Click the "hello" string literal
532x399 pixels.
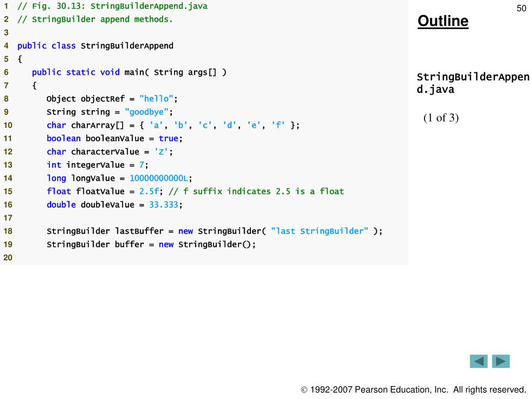(x=156, y=99)
